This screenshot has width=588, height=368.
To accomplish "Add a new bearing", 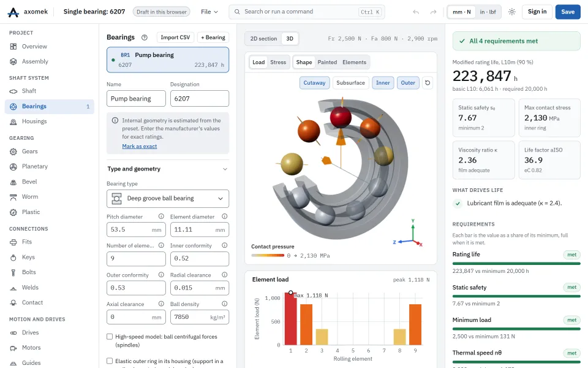I will (213, 37).
